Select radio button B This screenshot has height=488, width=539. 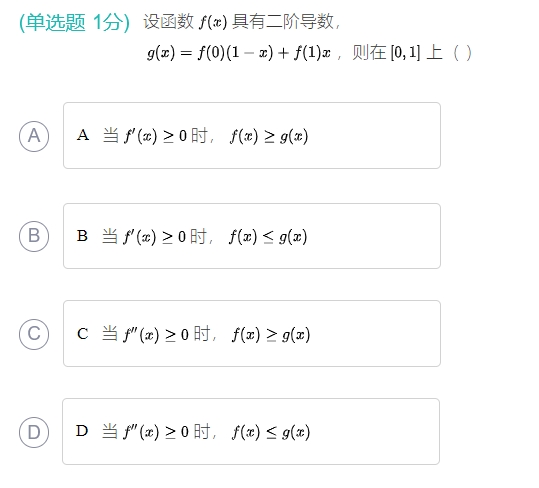click(34, 236)
